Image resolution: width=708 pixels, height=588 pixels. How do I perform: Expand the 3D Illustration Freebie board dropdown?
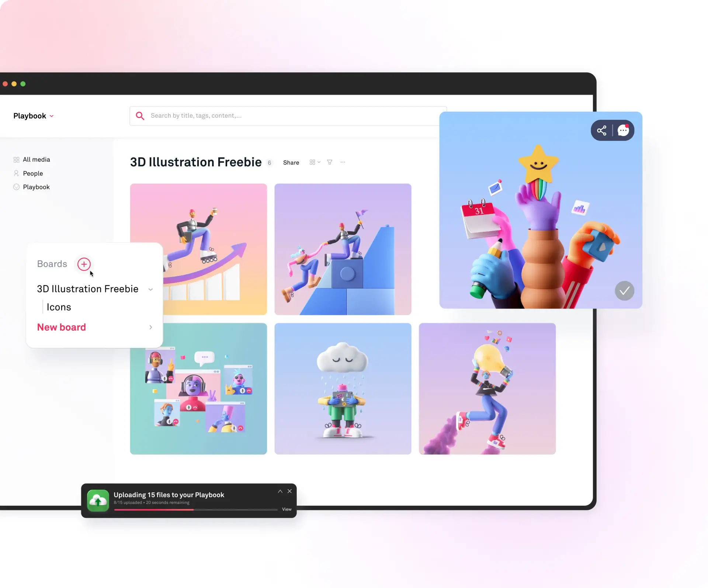(150, 289)
